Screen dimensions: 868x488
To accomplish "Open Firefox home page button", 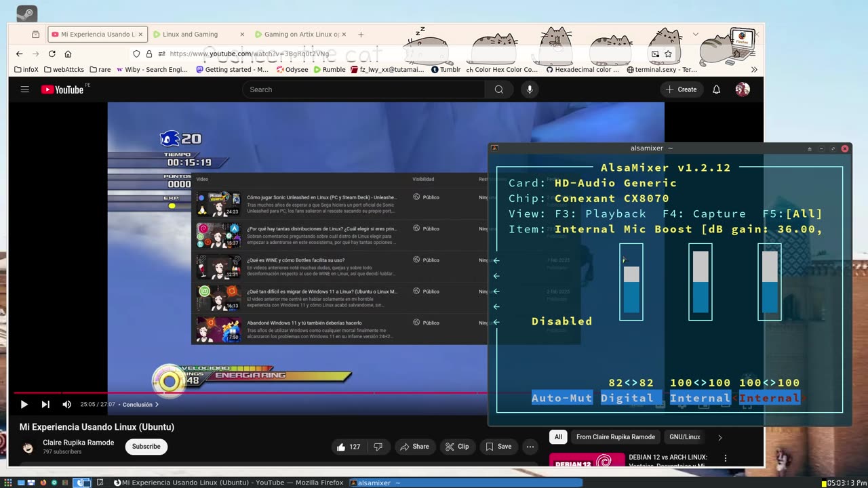I will (68, 54).
